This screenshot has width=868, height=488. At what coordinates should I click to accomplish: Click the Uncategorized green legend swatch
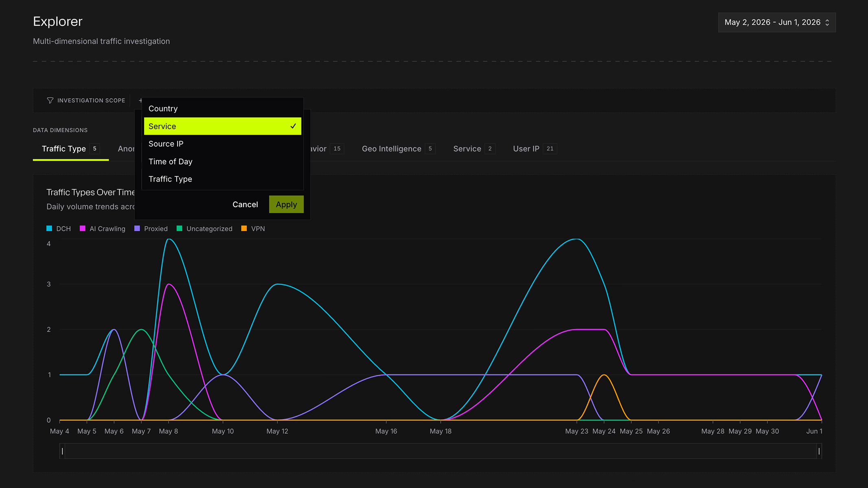tap(180, 228)
